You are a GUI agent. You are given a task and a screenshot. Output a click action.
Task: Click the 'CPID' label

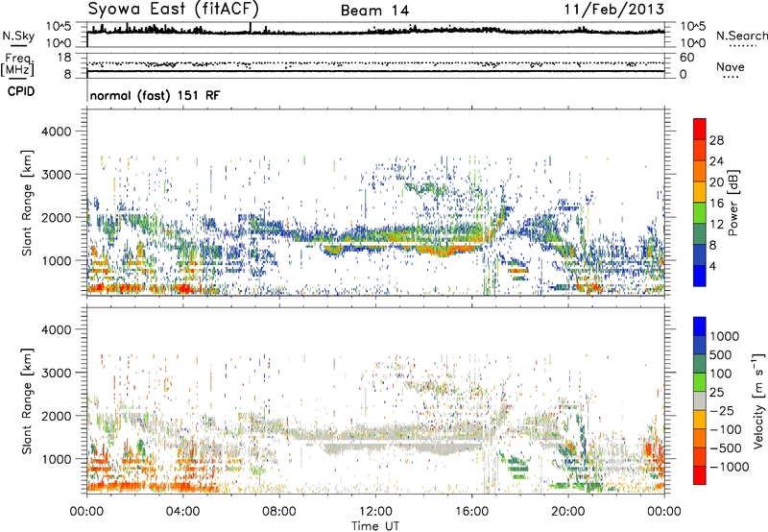(x=21, y=91)
